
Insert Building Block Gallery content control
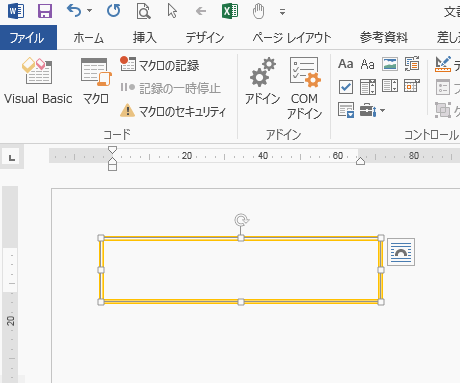(x=412, y=64)
